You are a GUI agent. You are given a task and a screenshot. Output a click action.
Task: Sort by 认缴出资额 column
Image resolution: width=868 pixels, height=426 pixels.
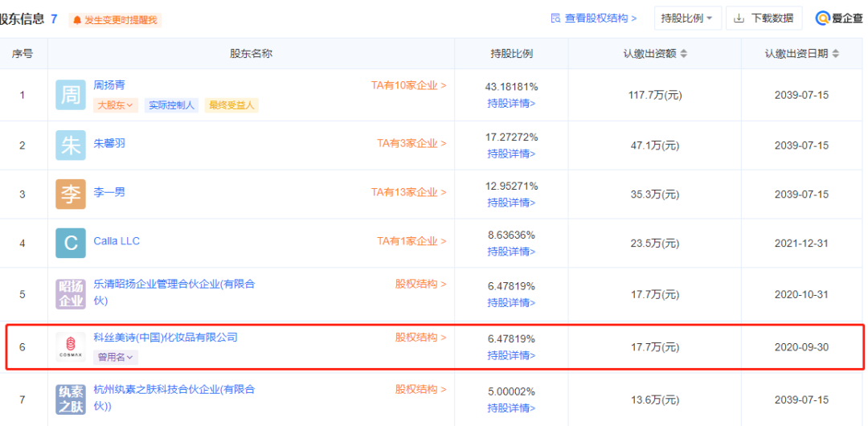click(684, 54)
